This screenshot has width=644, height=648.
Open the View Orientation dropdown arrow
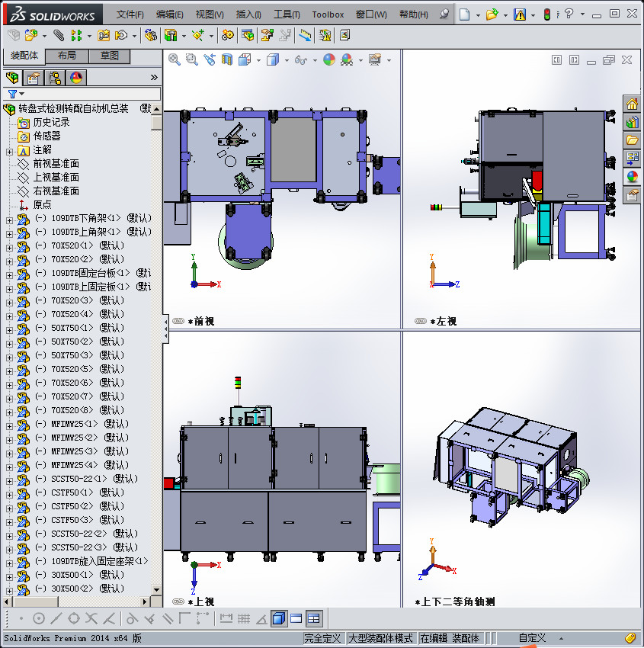pyautogui.click(x=258, y=60)
